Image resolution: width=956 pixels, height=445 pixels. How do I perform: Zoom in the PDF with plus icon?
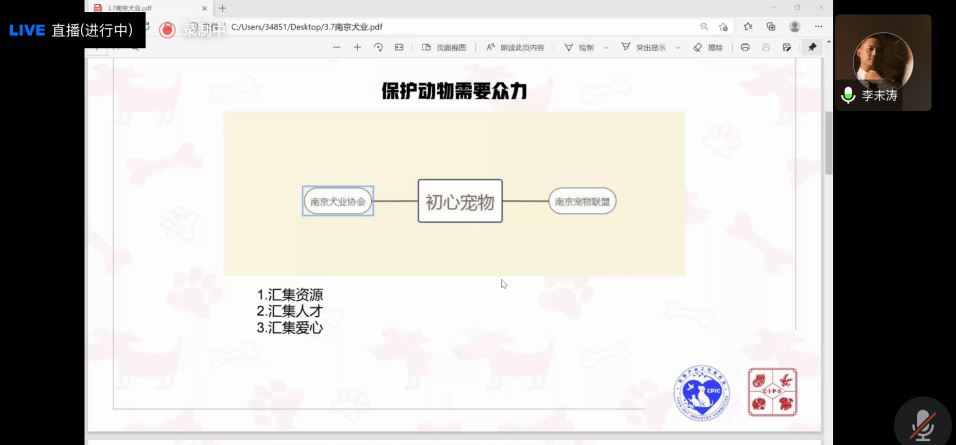(x=357, y=48)
